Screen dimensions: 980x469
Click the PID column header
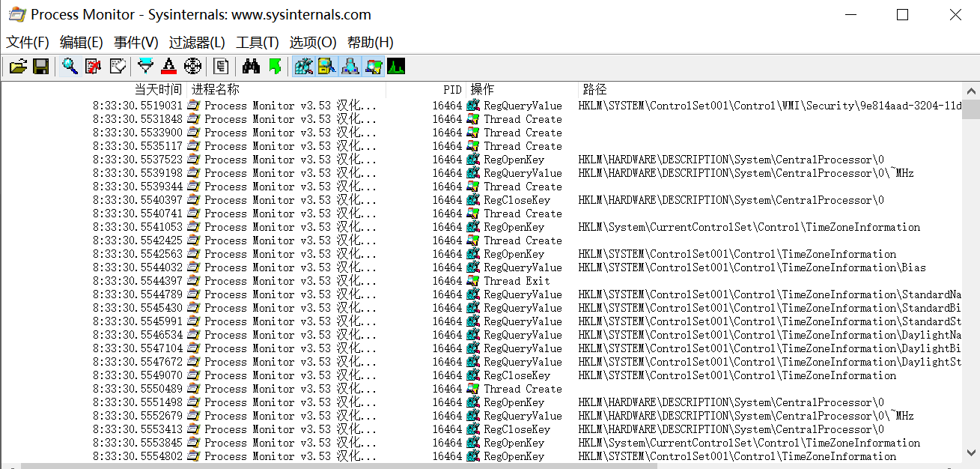[x=452, y=90]
